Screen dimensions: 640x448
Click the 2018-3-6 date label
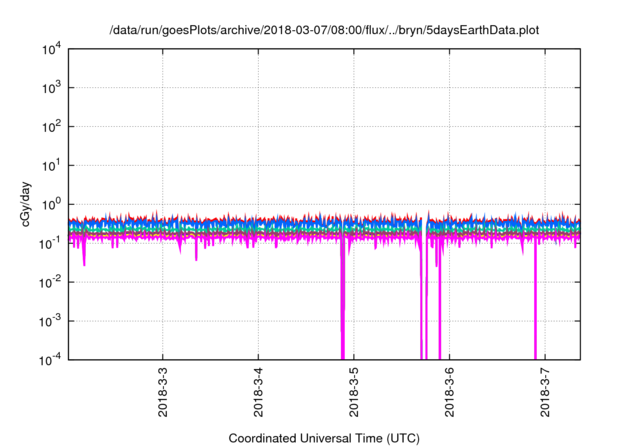click(x=449, y=392)
